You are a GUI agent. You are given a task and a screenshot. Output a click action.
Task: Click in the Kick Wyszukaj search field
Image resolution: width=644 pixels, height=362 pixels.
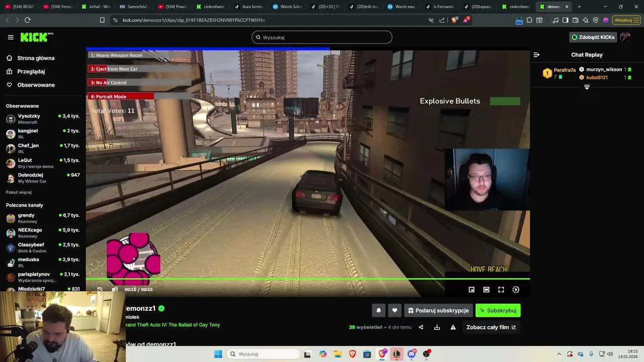(322, 37)
